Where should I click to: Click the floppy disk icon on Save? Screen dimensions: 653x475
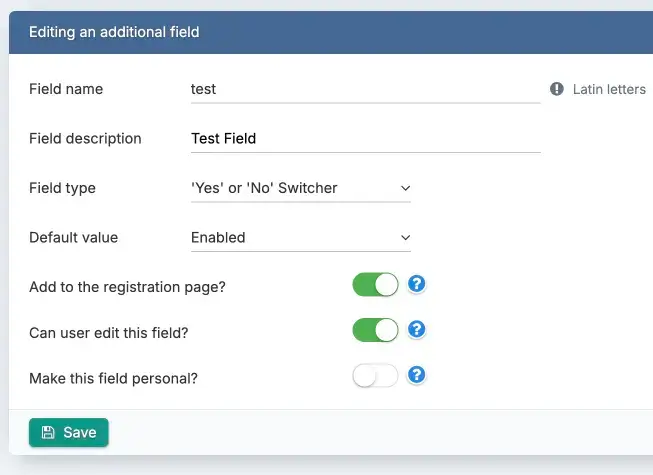(x=46, y=432)
